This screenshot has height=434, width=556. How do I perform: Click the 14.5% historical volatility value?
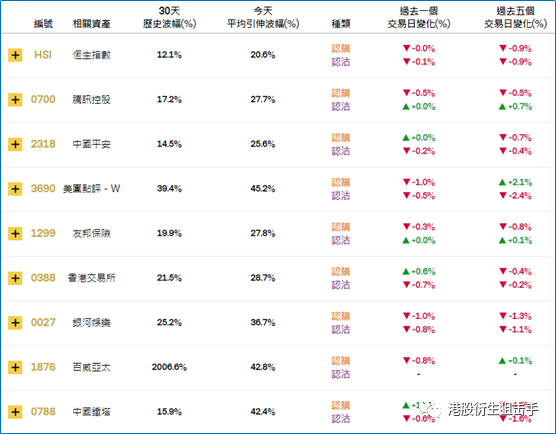[169, 144]
